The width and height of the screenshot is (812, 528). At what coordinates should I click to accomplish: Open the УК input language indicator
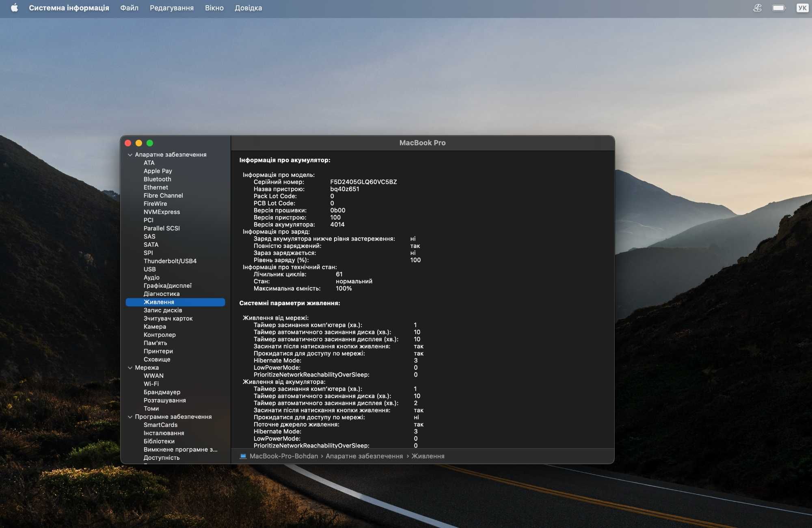[802, 8]
